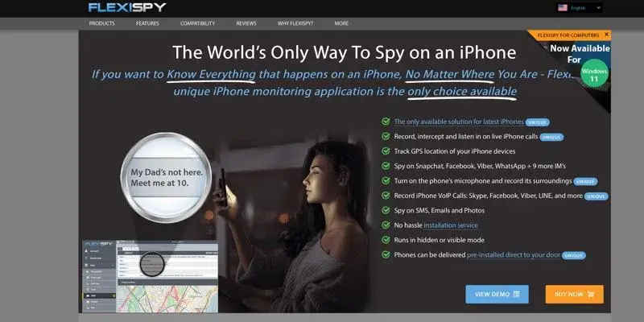Close the FlexiSPY for Computers banner
Screen dimensions: 644x322
[607, 35]
